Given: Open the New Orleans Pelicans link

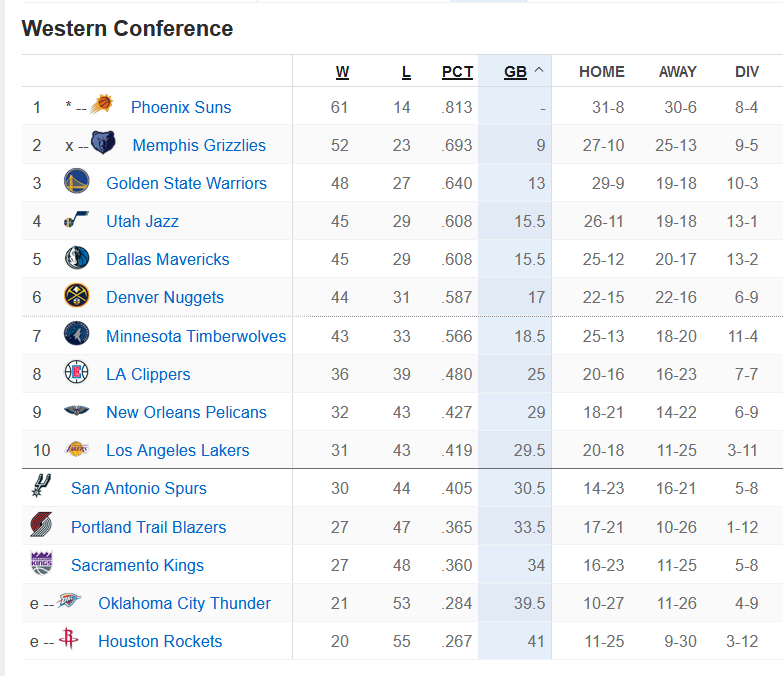Looking at the screenshot, I should 186,412.
